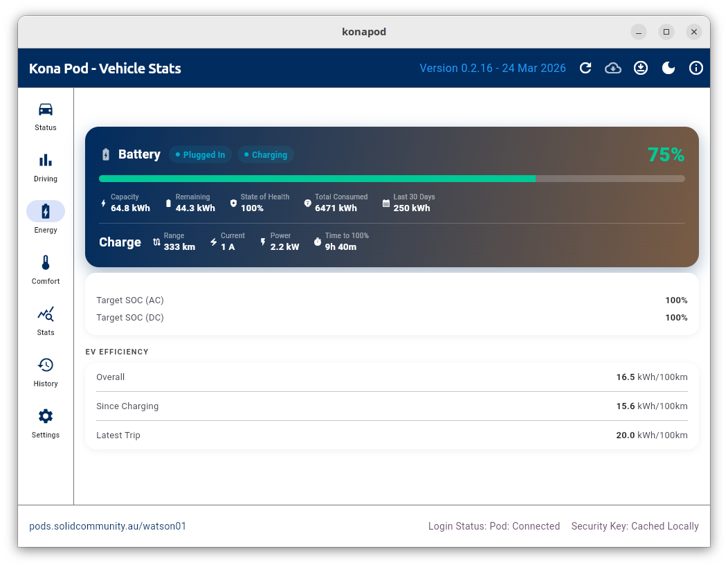728x567 pixels.
Task: Open the pods.solidcommunity.au/watson01 link
Action: (107, 526)
